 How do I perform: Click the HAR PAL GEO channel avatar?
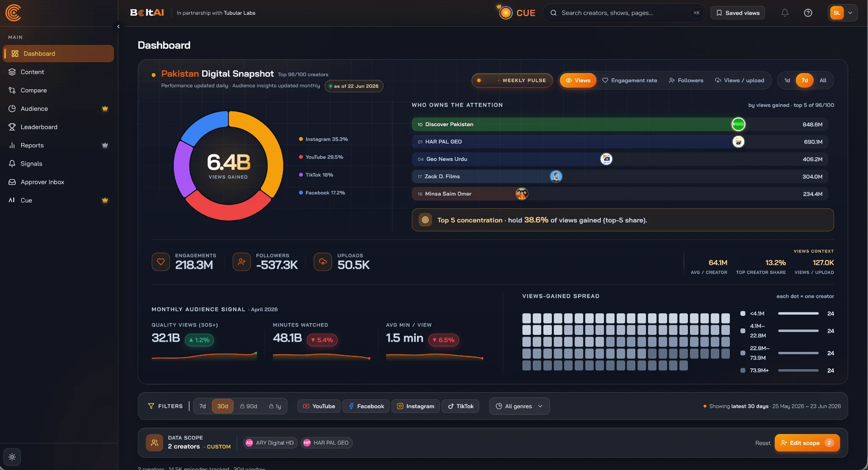click(738, 142)
